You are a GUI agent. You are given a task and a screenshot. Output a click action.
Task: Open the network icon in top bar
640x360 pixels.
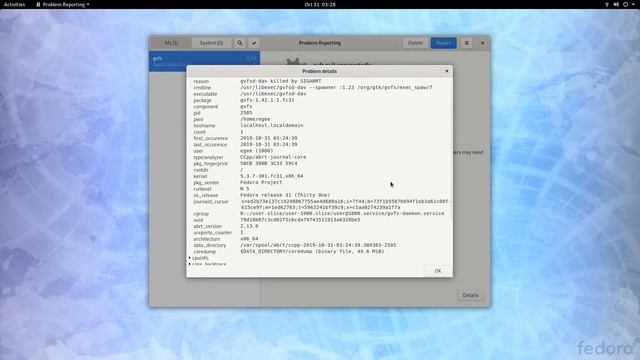coord(607,4)
